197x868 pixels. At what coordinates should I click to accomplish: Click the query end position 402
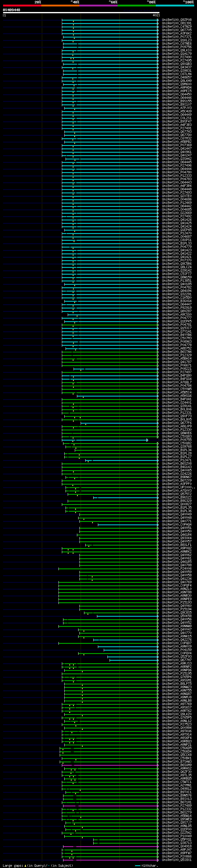pos(155,15)
